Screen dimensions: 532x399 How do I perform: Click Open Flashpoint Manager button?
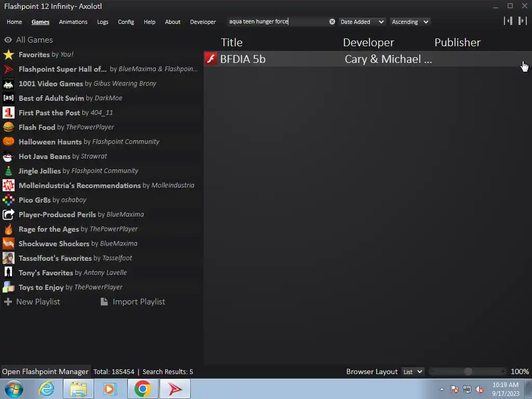click(46, 372)
